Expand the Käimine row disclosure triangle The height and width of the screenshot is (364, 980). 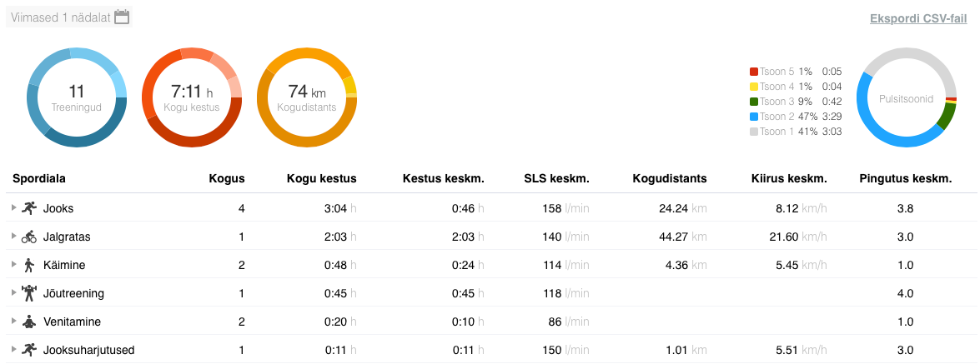pos(13,265)
